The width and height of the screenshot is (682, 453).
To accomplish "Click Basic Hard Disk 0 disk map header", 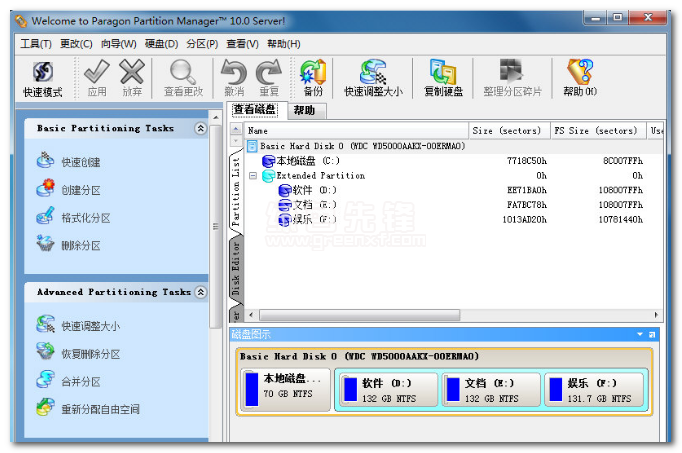I will click(x=359, y=356).
